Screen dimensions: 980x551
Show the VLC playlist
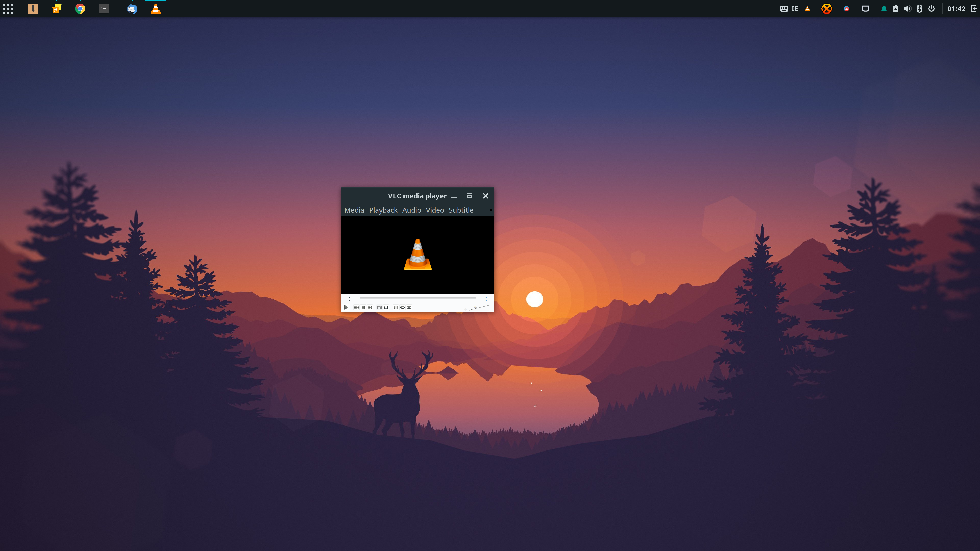click(396, 307)
